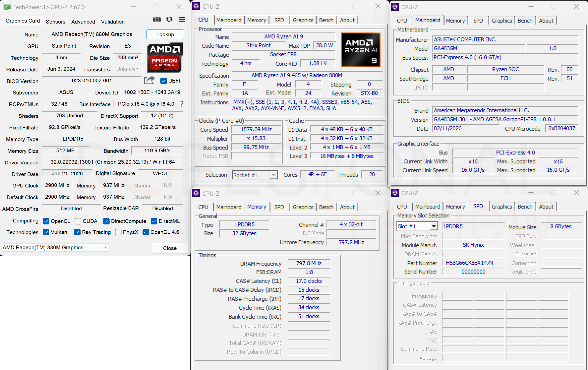The width and height of the screenshot is (588, 370).
Task: Open the Socket #1 selection dropdown
Action: [255, 175]
